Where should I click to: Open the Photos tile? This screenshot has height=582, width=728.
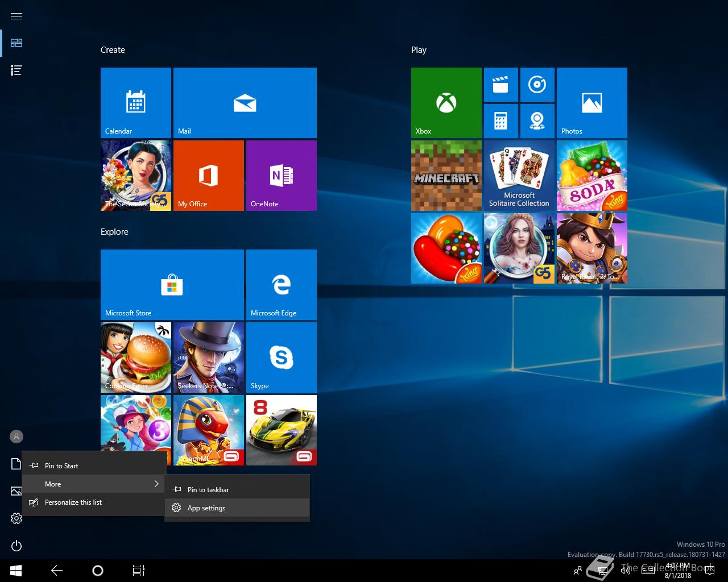tap(592, 103)
